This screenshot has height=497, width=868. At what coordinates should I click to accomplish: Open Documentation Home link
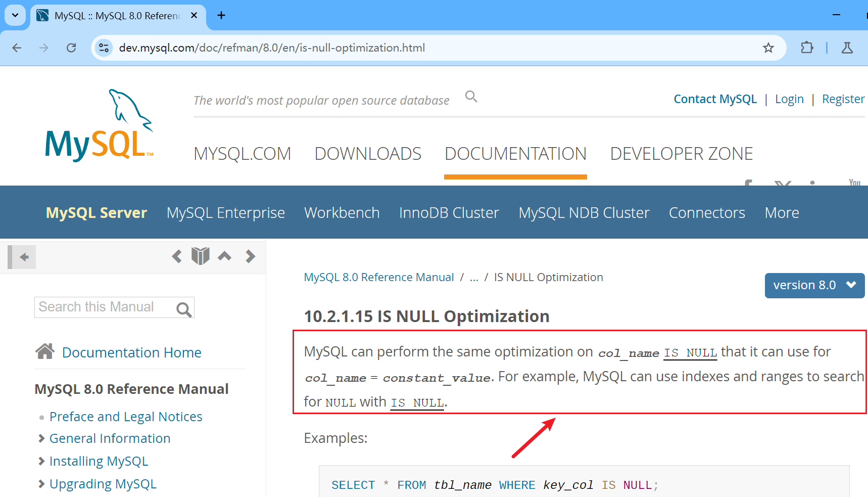(132, 352)
